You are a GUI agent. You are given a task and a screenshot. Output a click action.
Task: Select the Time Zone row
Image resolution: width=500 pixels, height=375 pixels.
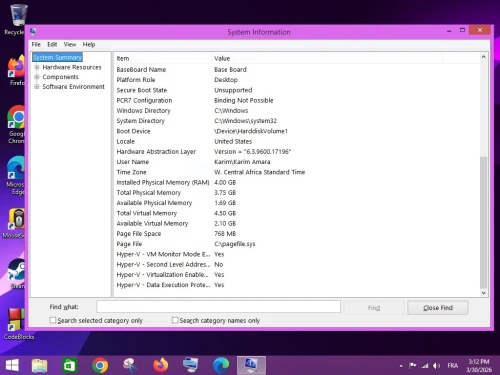click(x=297, y=172)
